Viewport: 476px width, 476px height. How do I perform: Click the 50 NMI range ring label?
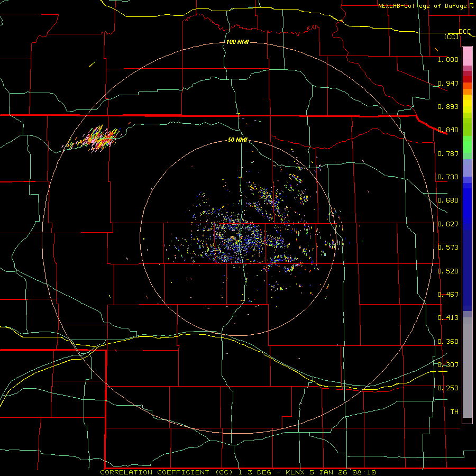coord(237,140)
